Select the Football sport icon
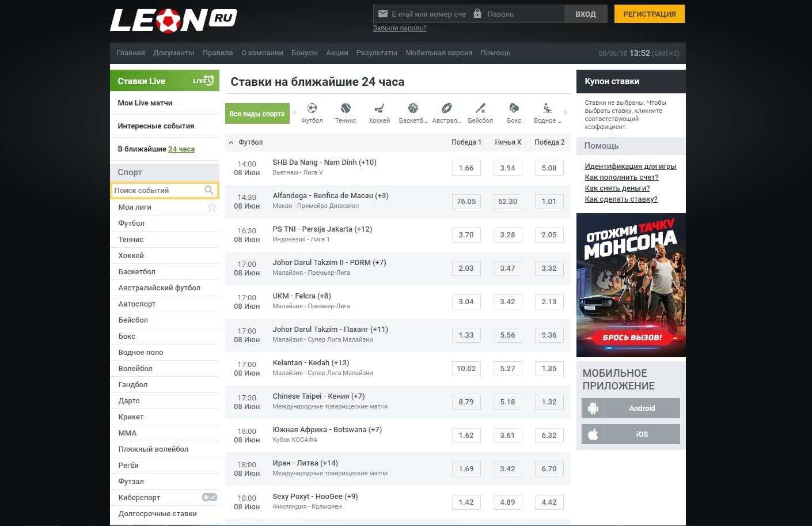812x526 pixels. coord(312,108)
